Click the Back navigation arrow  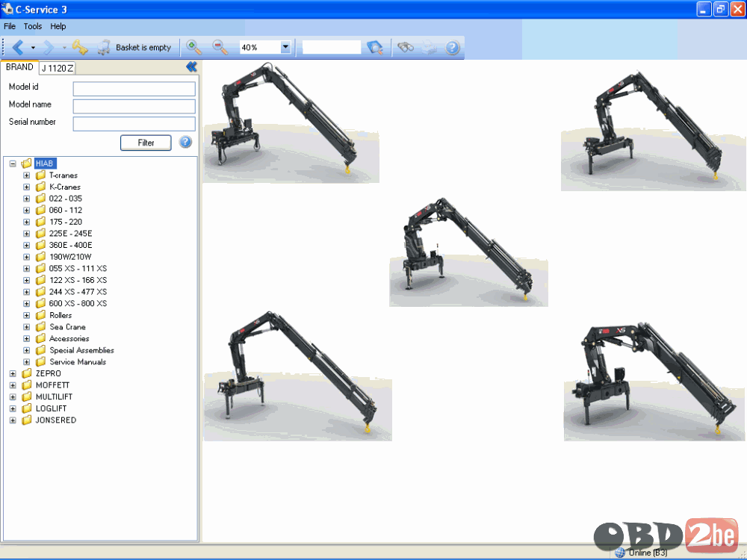[18, 47]
